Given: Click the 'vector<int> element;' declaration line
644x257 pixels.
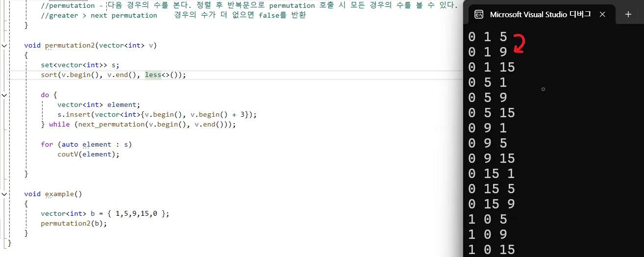Looking at the screenshot, I should click(x=99, y=104).
